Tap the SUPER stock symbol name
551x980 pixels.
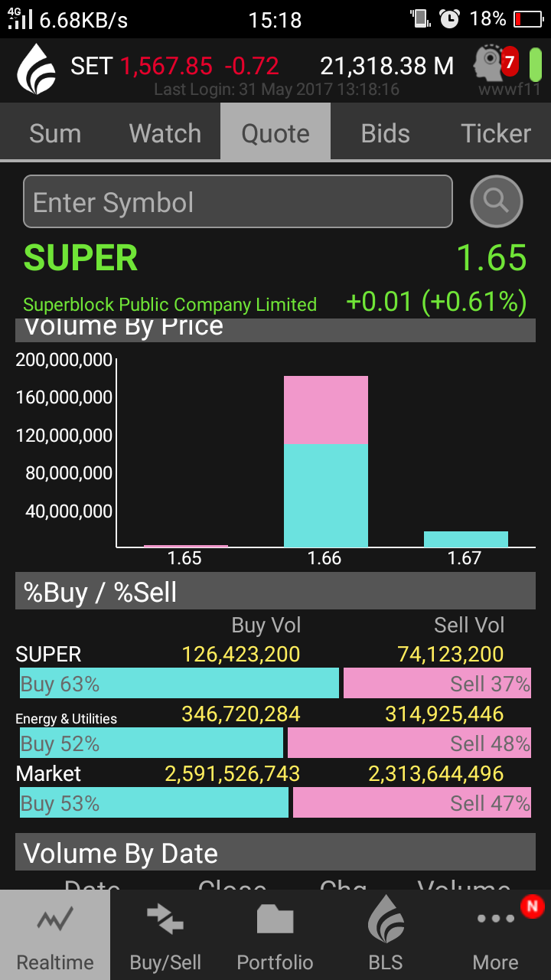coord(80,258)
